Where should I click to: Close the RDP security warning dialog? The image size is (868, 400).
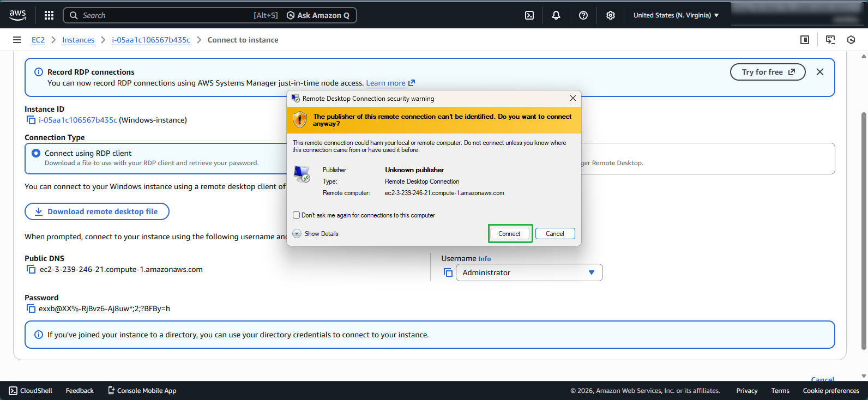point(573,98)
